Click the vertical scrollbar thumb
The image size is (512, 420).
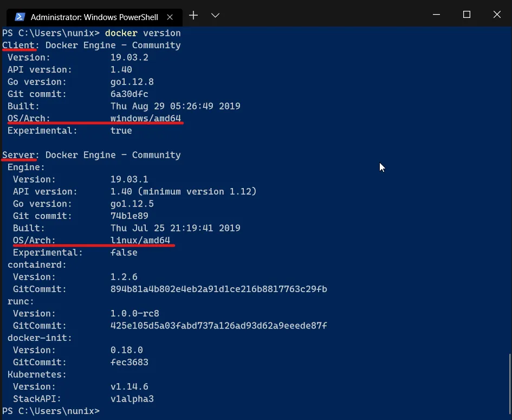(x=509, y=384)
